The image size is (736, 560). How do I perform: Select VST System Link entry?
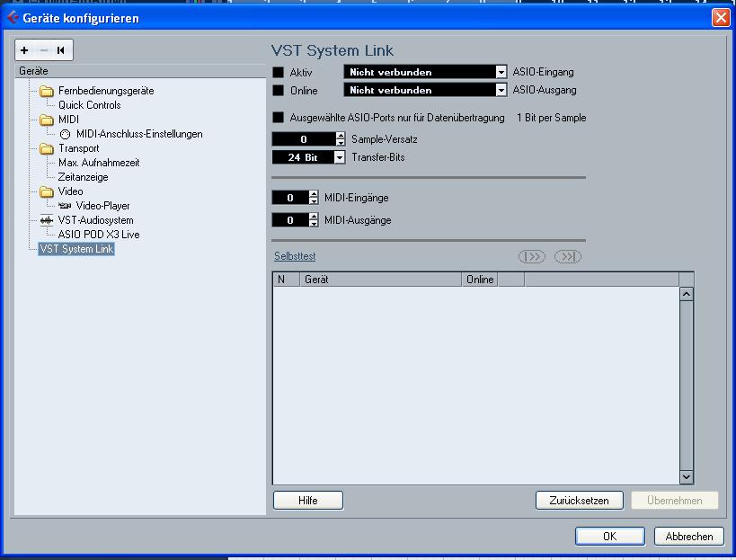(76, 249)
